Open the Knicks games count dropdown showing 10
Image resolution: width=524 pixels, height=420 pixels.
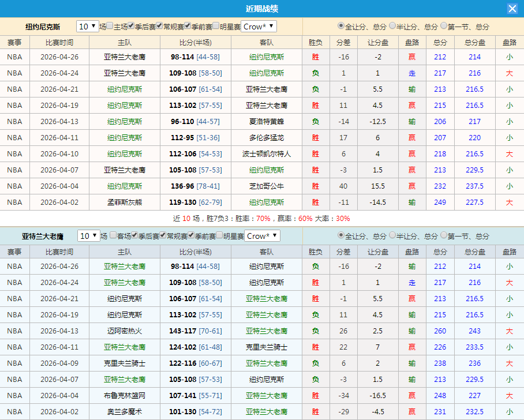87,26
